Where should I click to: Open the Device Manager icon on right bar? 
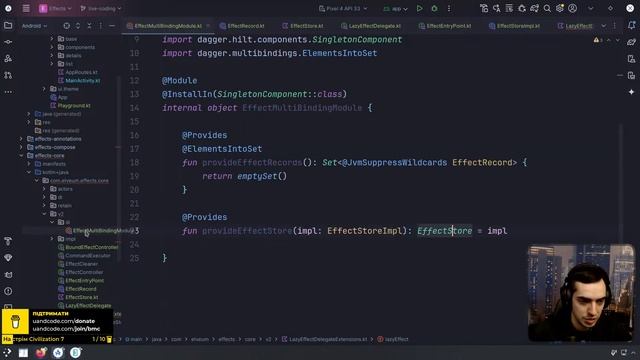coord(631,59)
